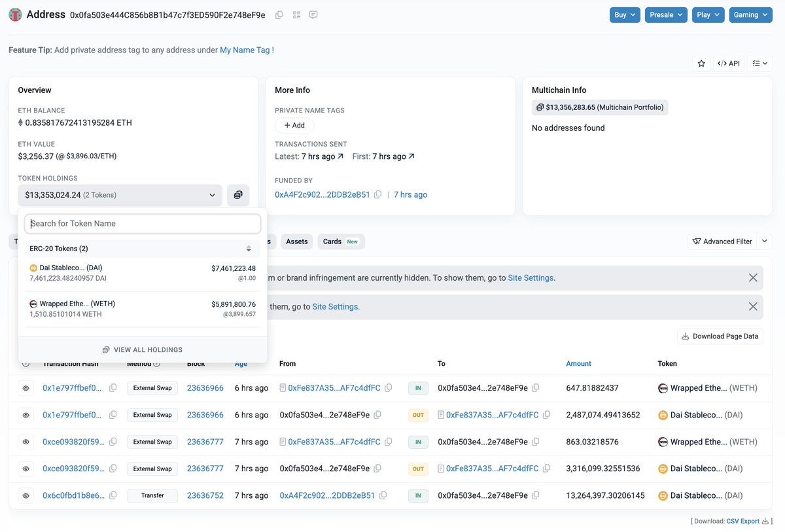Screen dimensions: 785x532
Task: Toggle the eye preview for the first transaction row
Action: point(26,388)
